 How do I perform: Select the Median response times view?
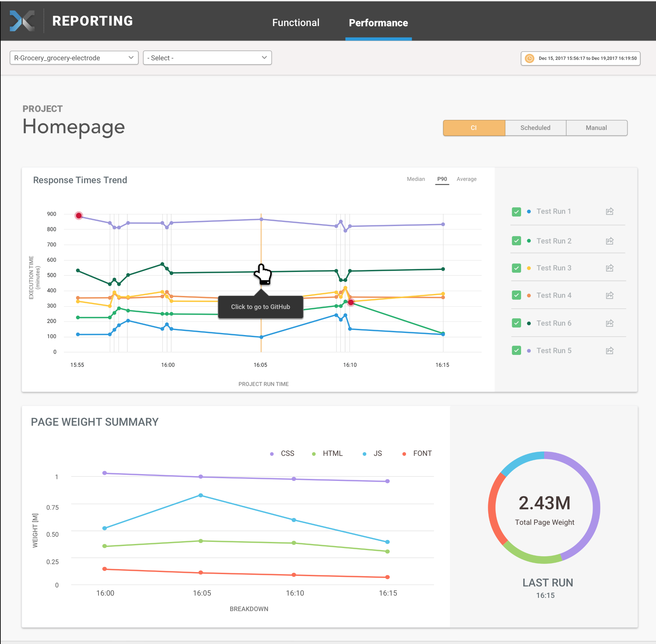[x=416, y=179]
